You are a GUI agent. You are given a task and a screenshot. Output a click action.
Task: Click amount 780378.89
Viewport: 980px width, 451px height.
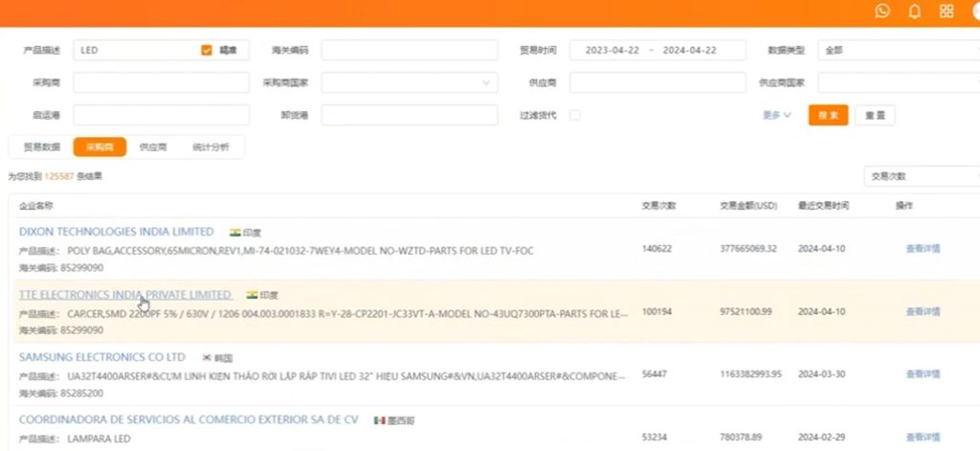pyautogui.click(x=741, y=437)
